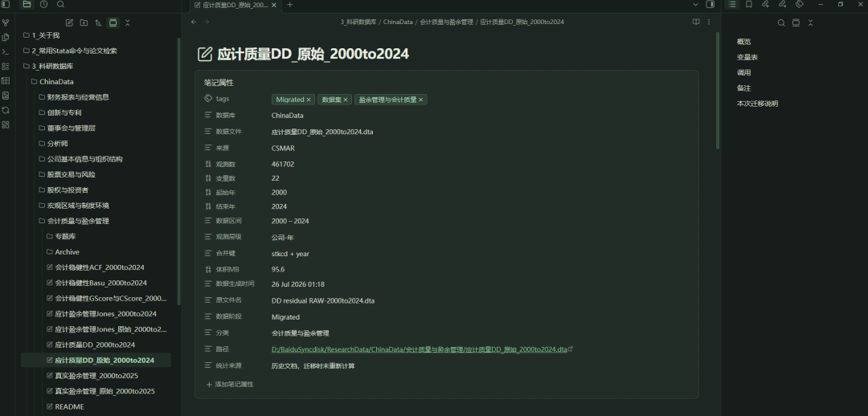Screen dimensions: 868x416
Task: Open the recent files clock icon
Action: click(43, 5)
